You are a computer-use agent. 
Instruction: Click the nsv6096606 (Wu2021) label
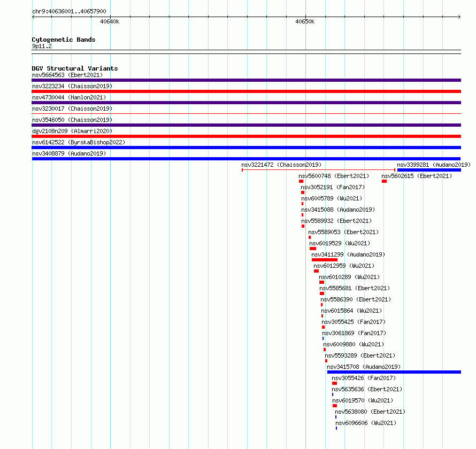(x=366, y=423)
